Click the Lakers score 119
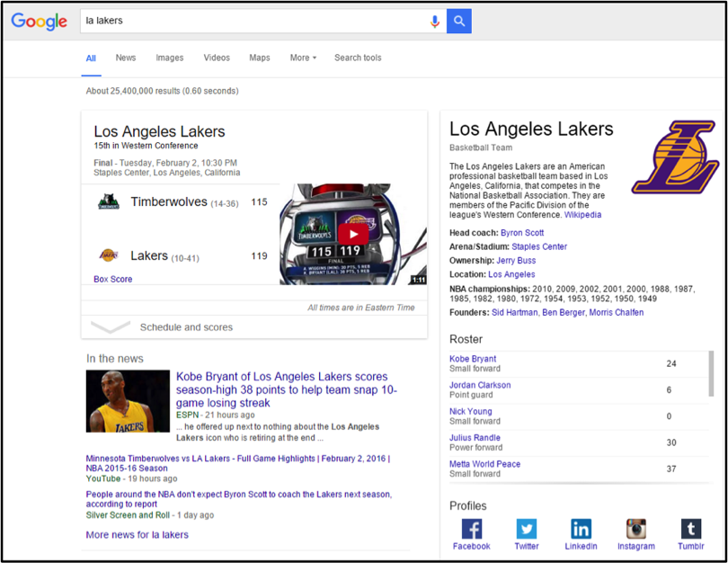 [259, 256]
